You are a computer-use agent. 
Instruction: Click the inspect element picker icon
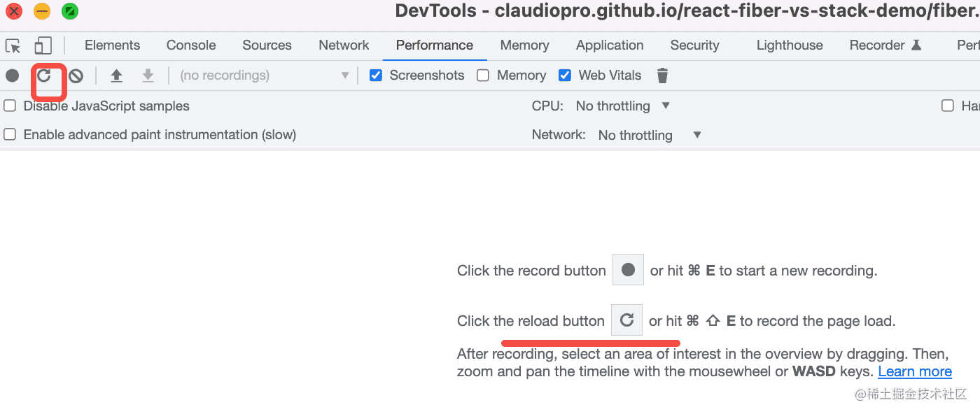pos(13,46)
